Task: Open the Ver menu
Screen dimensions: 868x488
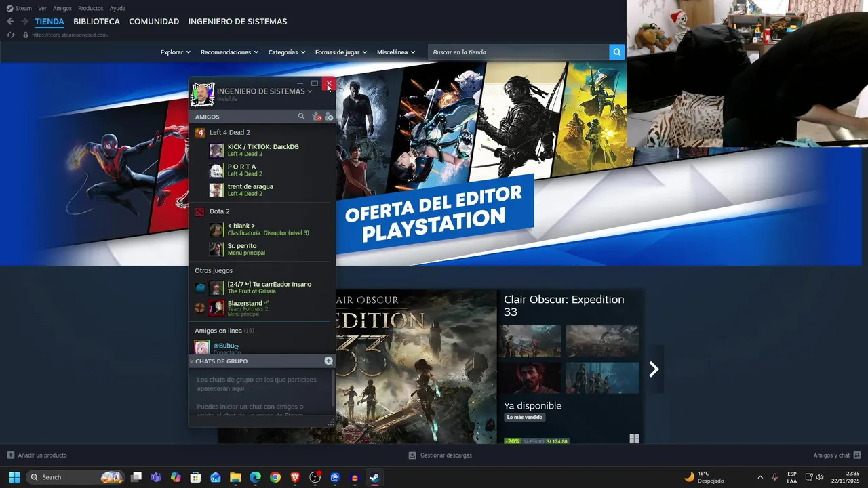Action: click(x=42, y=8)
